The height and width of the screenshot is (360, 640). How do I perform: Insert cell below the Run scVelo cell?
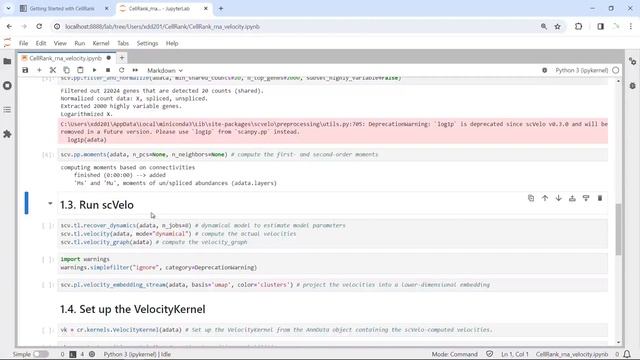pyautogui.click(x=586, y=198)
